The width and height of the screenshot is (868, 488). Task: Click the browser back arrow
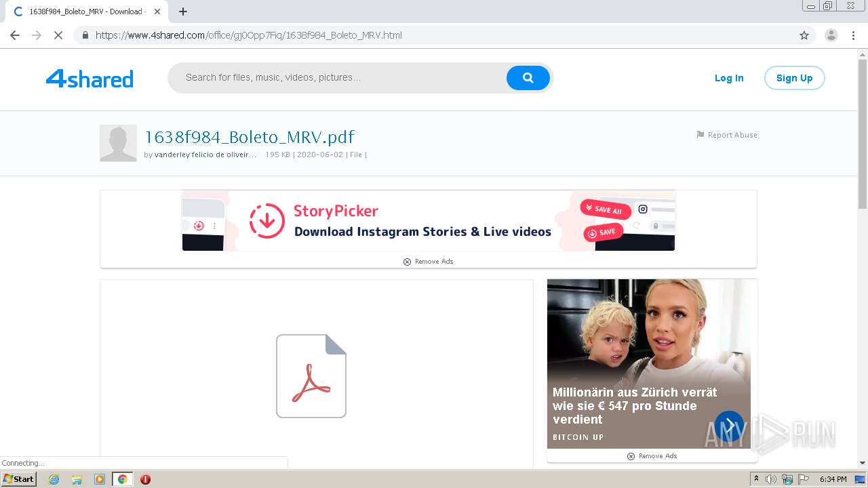(15, 35)
